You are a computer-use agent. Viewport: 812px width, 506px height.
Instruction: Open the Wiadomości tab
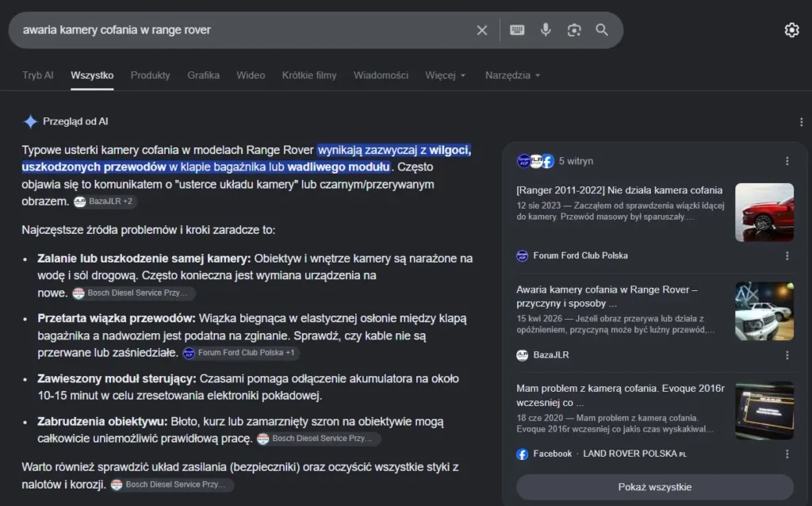point(381,75)
